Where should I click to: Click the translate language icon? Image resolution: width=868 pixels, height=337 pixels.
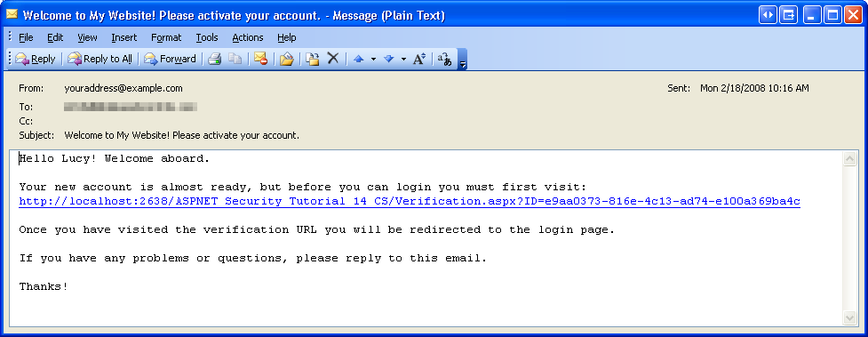click(x=444, y=59)
